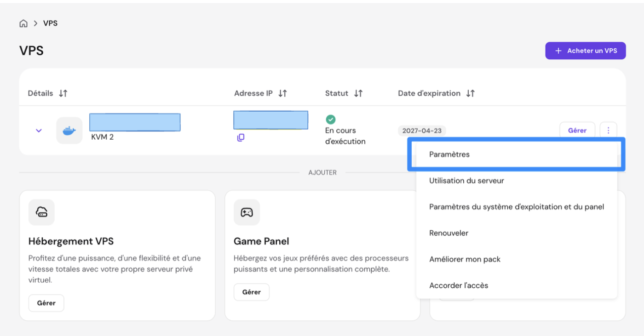Click the Docker whale icon
Screen dimensions: 644x336
click(69, 131)
